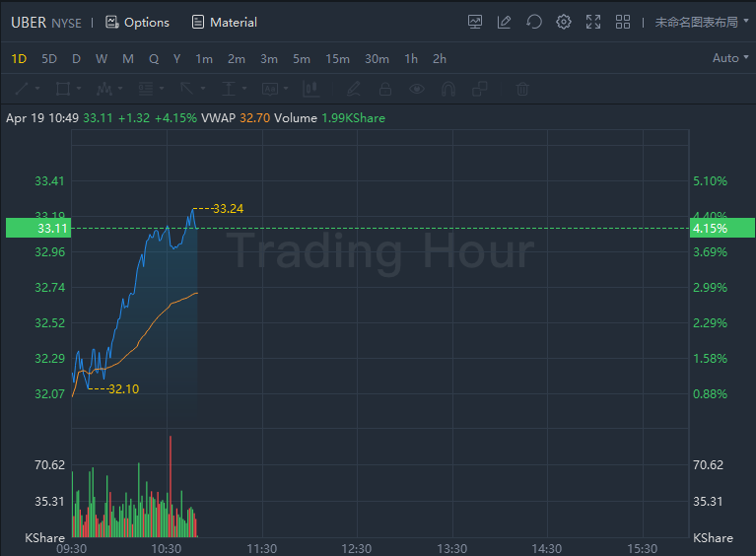Toggle the lock drawings icon
Image resolution: width=756 pixels, height=556 pixels.
click(385, 89)
